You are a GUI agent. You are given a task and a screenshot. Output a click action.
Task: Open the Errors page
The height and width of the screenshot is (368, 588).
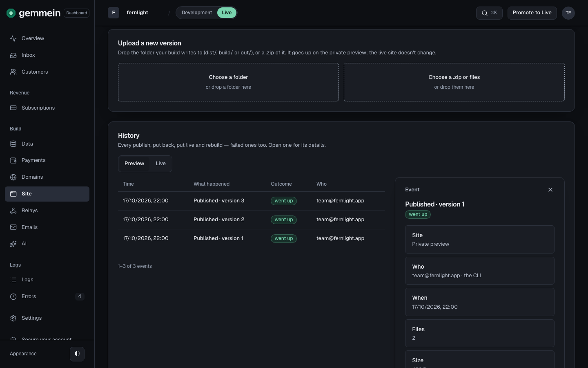click(47, 296)
